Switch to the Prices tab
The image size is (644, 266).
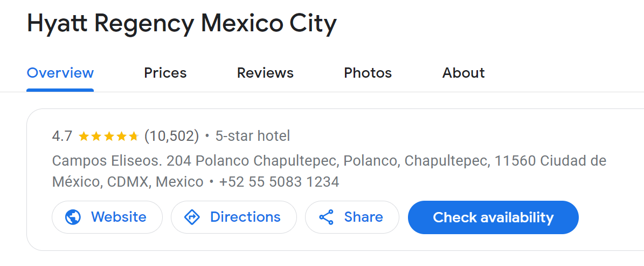pyautogui.click(x=165, y=73)
